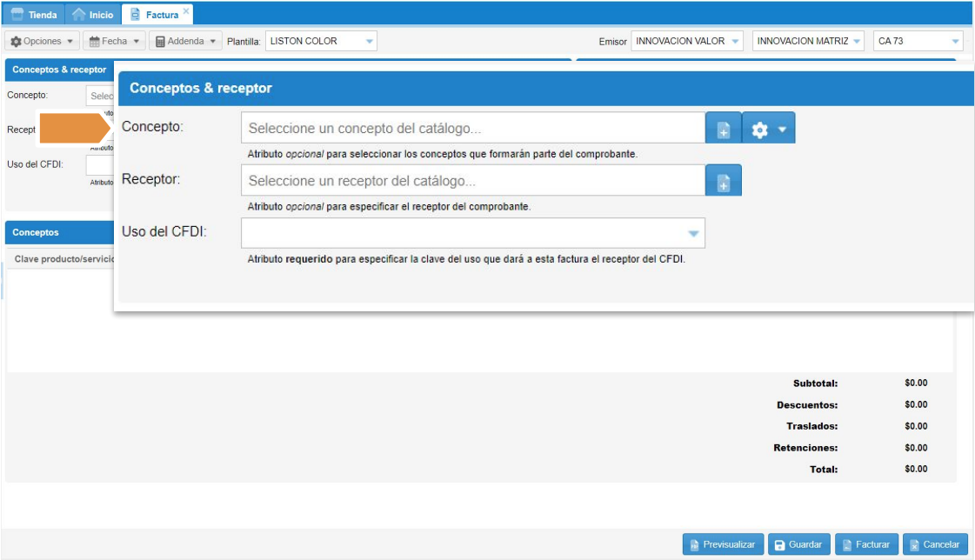Click the Tienda store icon tab
Viewport: 975px width, 560px height.
[33, 15]
